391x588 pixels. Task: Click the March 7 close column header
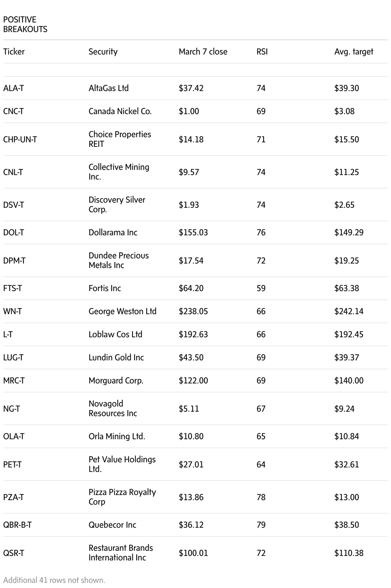(x=203, y=52)
